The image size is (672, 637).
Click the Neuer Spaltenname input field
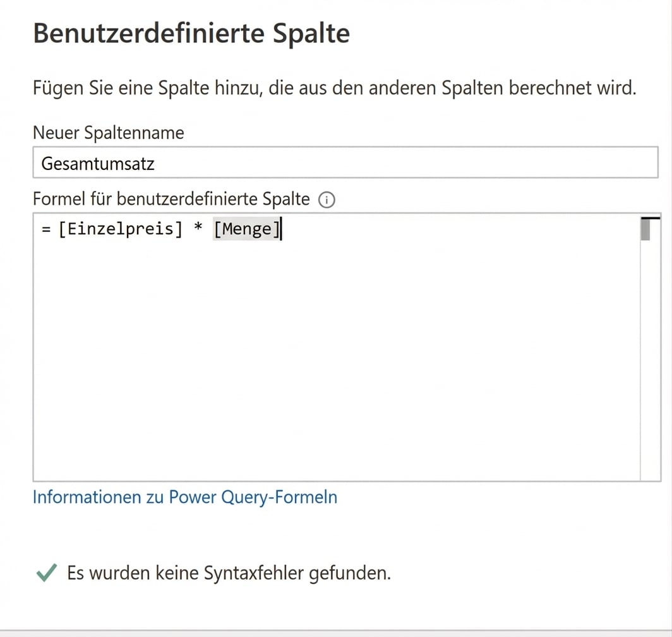coord(345,162)
